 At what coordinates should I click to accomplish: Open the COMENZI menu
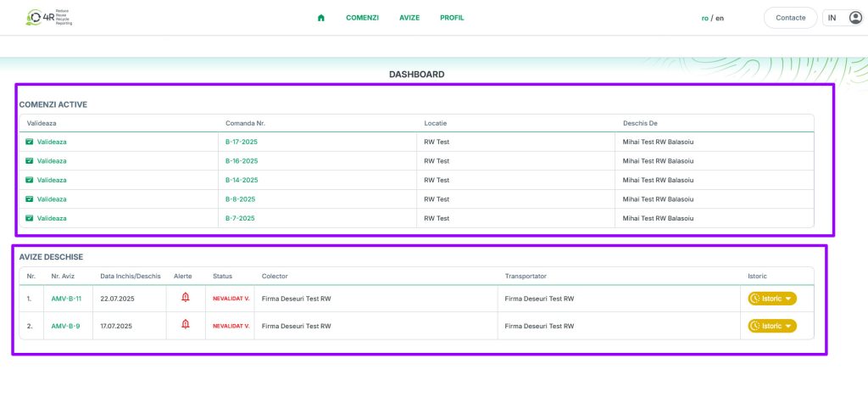[x=362, y=18]
